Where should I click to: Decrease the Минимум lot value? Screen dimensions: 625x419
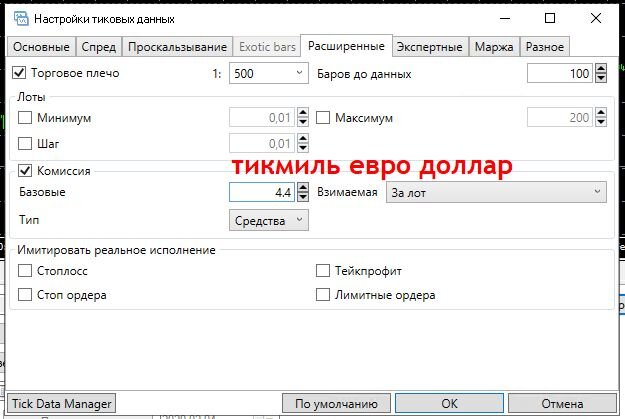pyautogui.click(x=303, y=122)
